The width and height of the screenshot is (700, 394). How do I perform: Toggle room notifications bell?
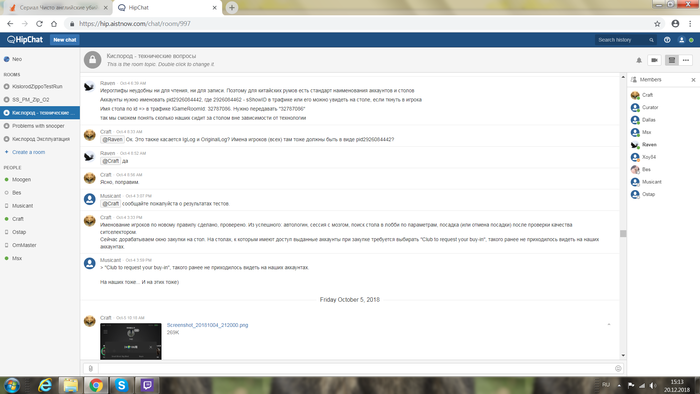[639, 60]
